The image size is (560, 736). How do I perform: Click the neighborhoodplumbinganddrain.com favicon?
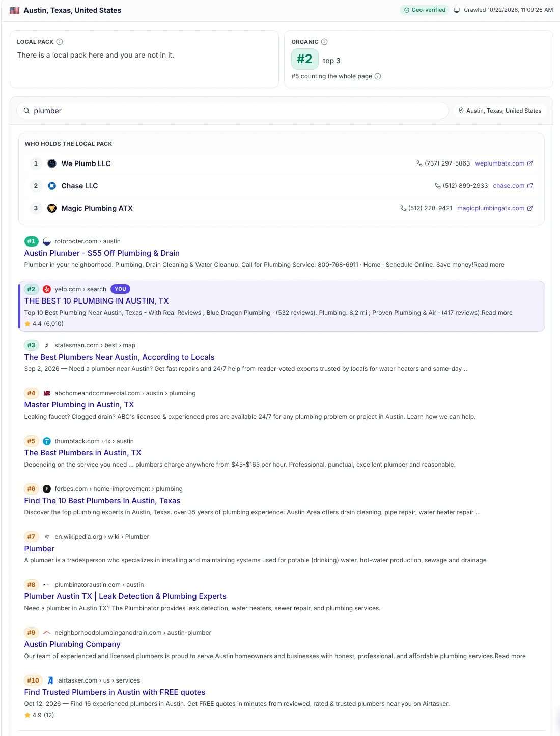tap(47, 633)
